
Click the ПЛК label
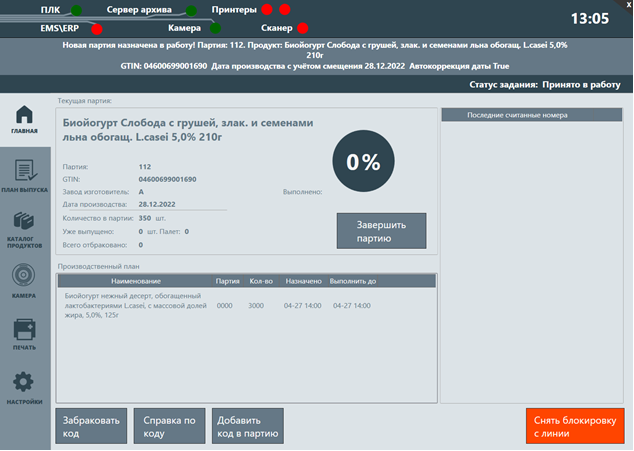[x=50, y=10]
